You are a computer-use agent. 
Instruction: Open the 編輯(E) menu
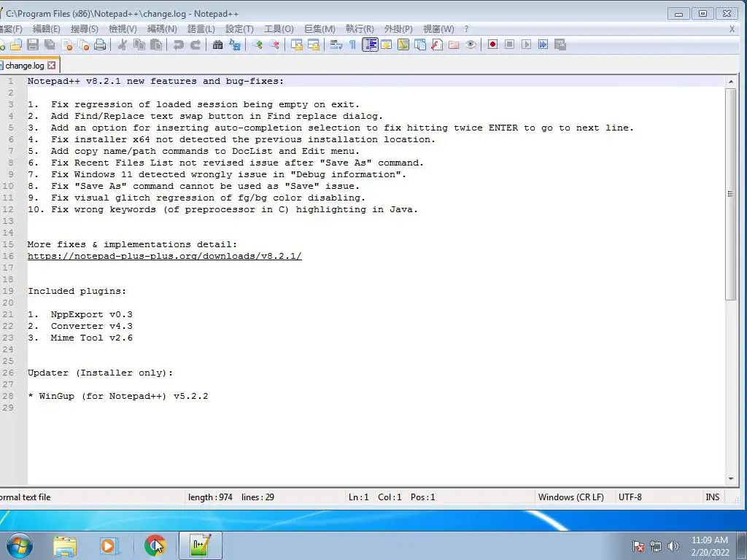46,29
